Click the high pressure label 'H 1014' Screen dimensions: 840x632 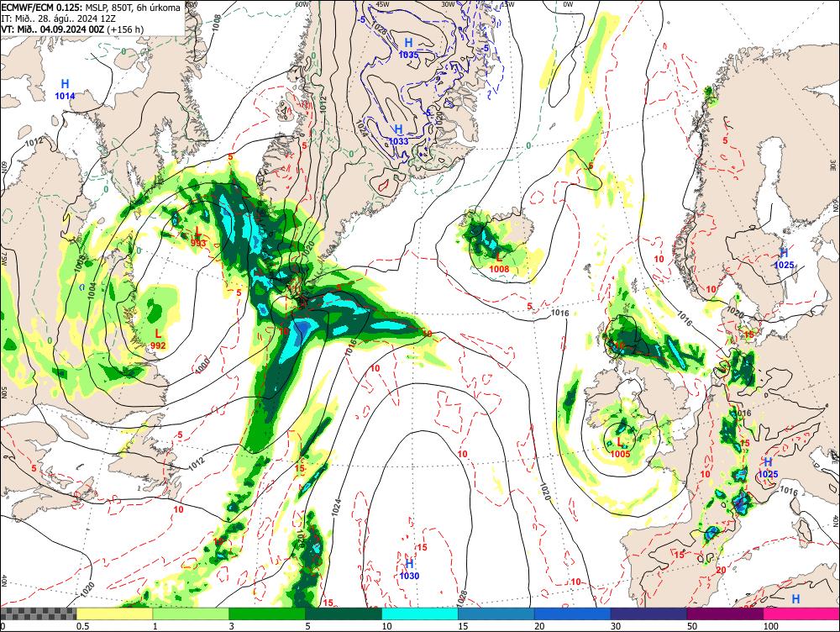65,90
